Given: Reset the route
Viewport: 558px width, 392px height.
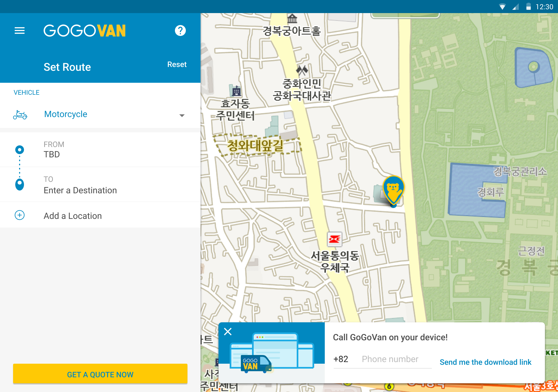Looking at the screenshot, I should 177,65.
